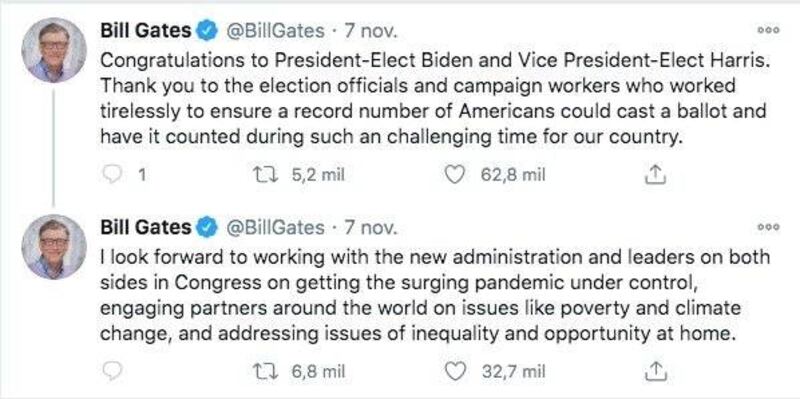Open the 7 nov. timestamp of second tweet
The width and height of the screenshot is (800, 399).
click(370, 227)
